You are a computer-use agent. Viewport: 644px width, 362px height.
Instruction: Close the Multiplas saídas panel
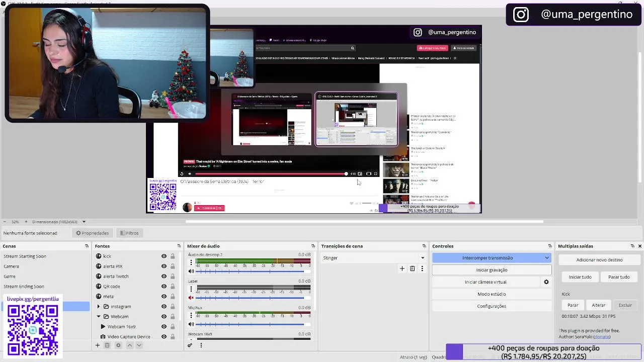coord(640,246)
